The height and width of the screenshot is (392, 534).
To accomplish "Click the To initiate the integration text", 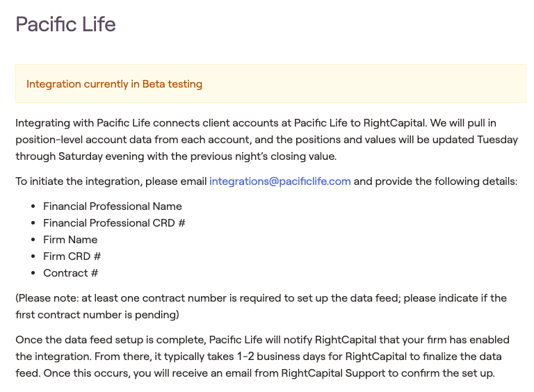I will [x=111, y=181].
